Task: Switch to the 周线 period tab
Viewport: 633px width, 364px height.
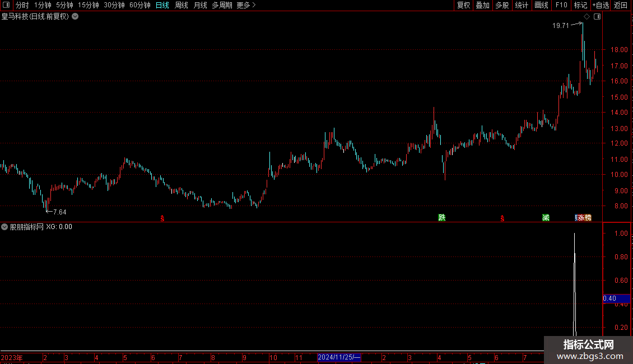Action: pos(181,5)
